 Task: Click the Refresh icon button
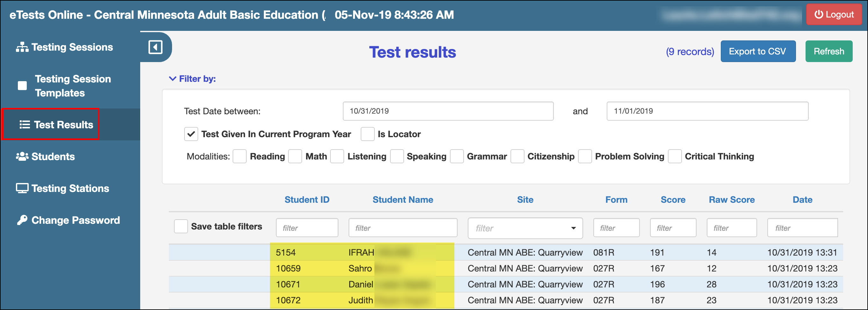tap(828, 51)
